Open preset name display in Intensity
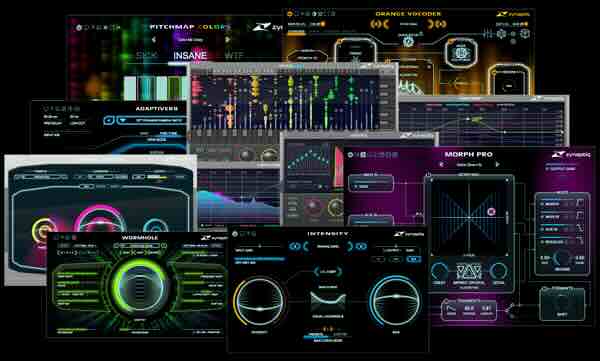 (328, 247)
